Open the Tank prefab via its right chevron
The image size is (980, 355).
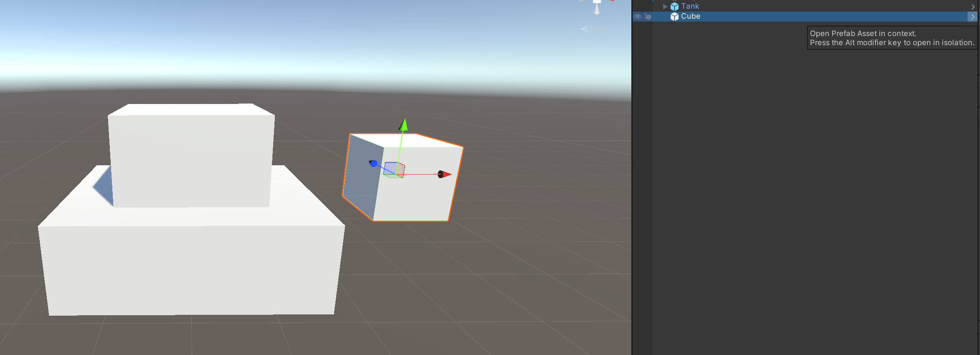(973, 7)
